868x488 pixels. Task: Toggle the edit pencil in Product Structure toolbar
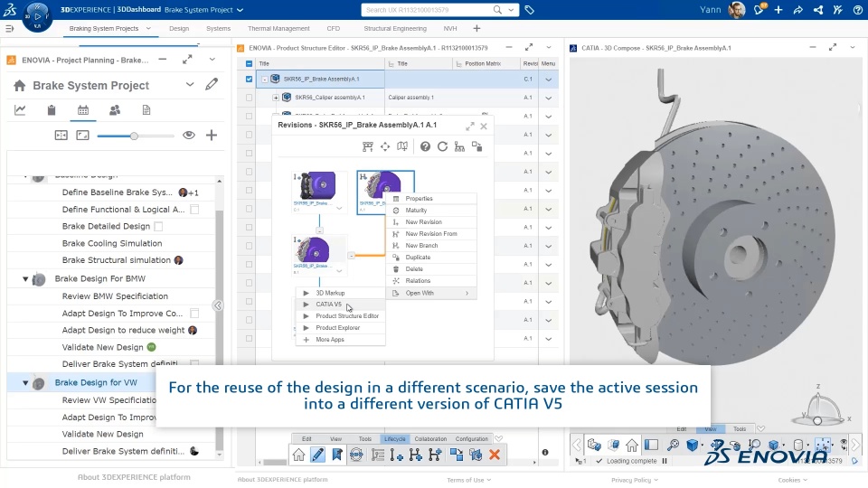point(317,455)
